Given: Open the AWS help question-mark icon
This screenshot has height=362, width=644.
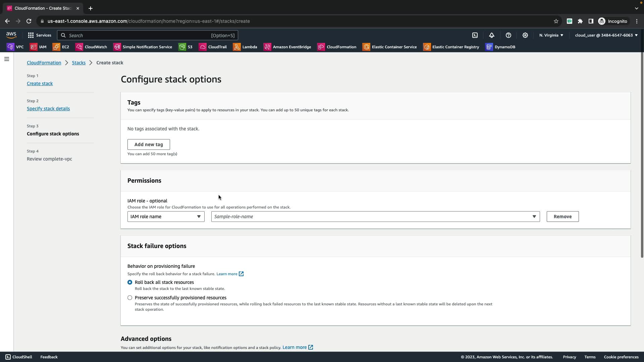Looking at the screenshot, I should 508,35.
